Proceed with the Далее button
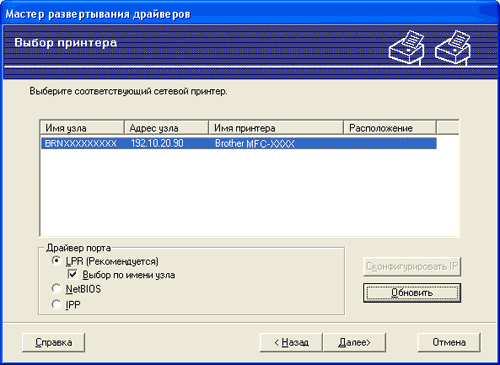Screen dimensions: 500x365 click(x=354, y=342)
